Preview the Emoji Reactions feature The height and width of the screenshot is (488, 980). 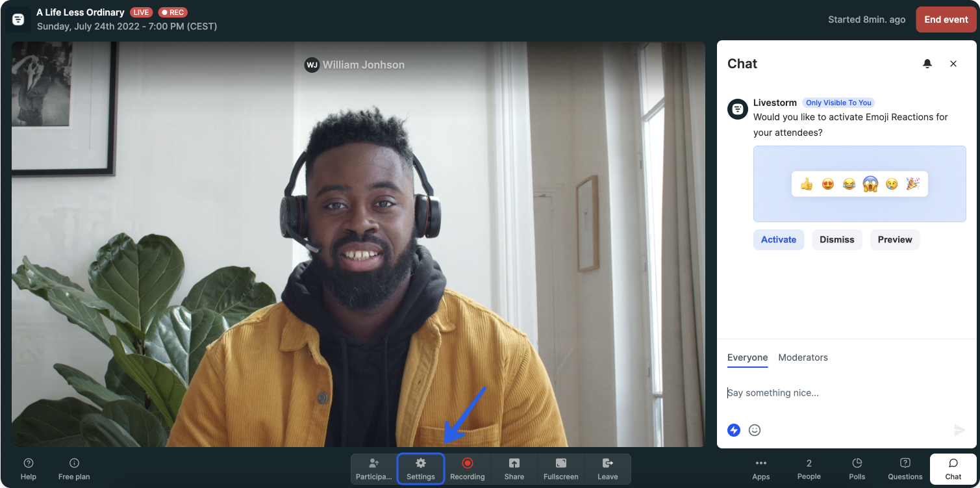point(894,239)
